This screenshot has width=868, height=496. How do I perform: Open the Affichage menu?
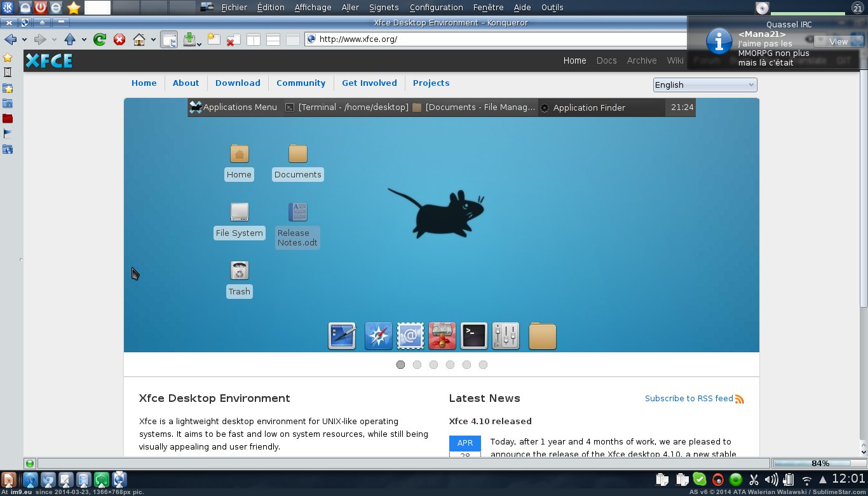[x=313, y=8]
